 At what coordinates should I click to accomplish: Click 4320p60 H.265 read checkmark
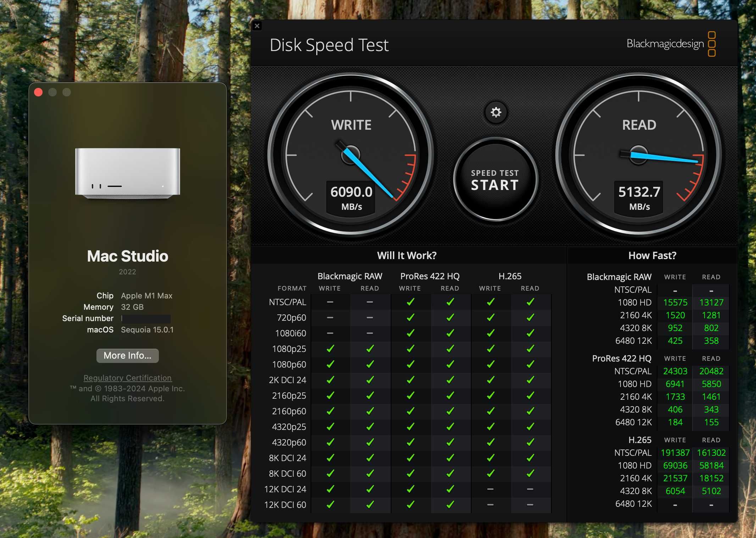530,442
